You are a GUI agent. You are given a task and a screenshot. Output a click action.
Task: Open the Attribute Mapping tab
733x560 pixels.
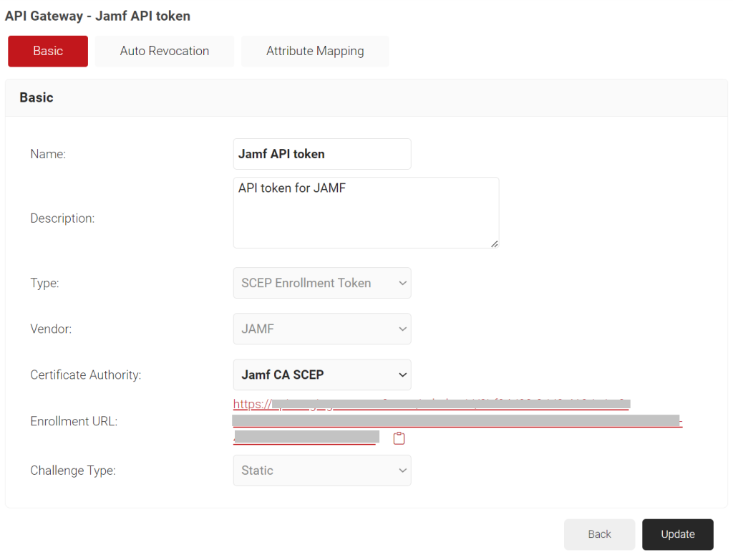pyautogui.click(x=315, y=51)
